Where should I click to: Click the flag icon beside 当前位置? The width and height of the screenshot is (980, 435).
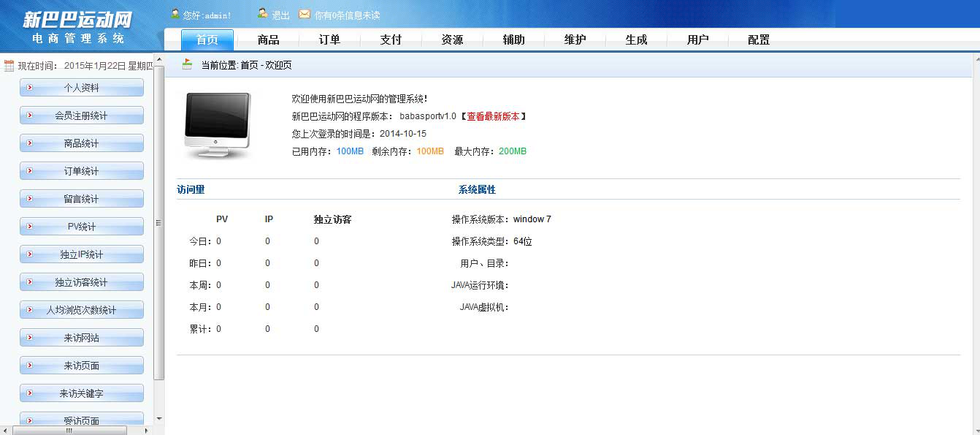[188, 64]
